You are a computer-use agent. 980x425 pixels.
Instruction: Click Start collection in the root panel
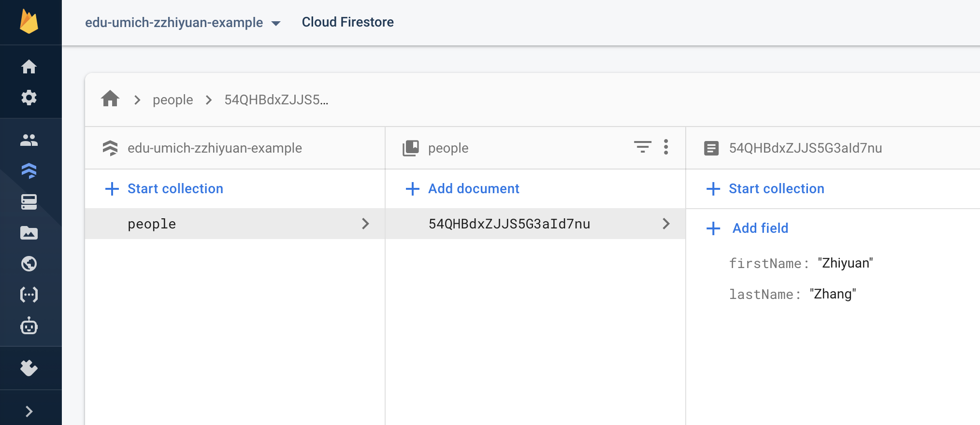[164, 189]
